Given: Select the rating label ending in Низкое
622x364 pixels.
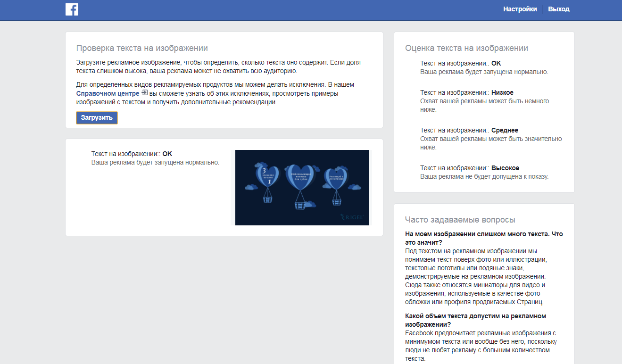Looking at the screenshot, I should point(467,92).
